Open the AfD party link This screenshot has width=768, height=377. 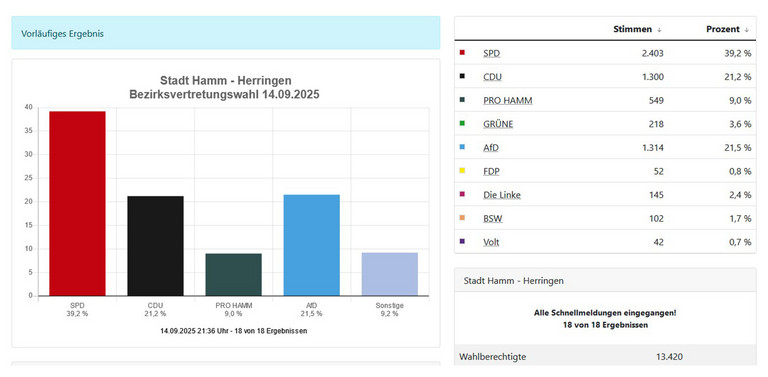click(491, 147)
